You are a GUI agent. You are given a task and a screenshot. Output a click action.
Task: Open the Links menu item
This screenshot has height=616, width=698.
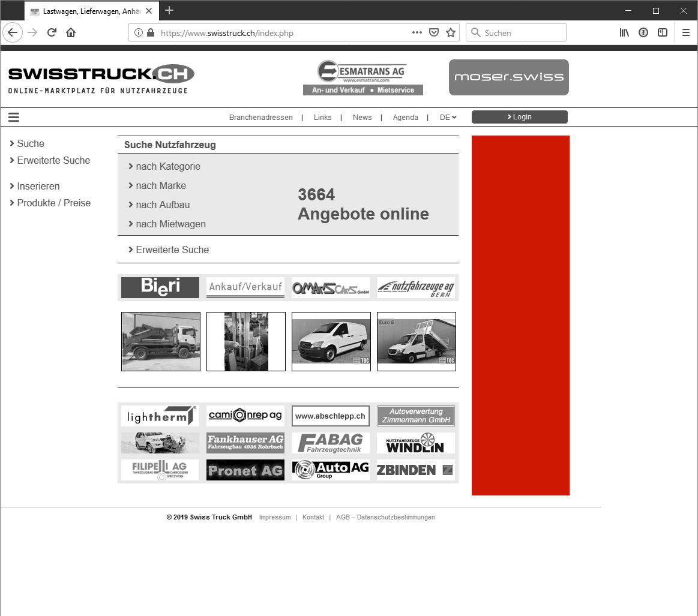pyautogui.click(x=322, y=118)
